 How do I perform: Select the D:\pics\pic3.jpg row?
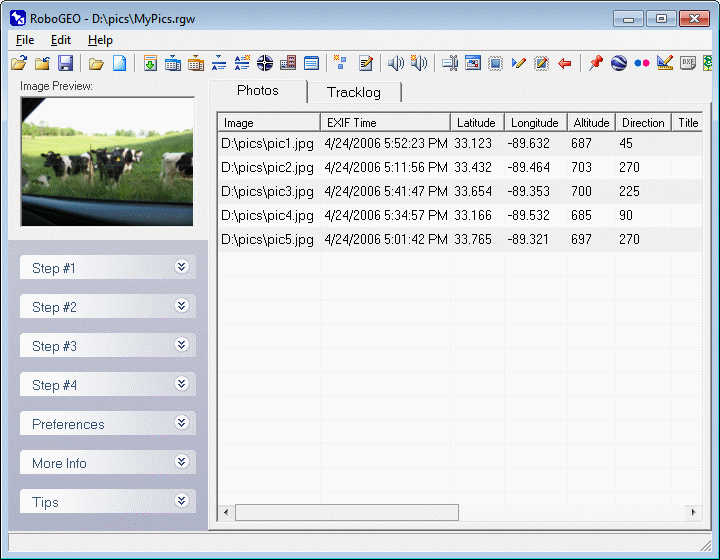[x=267, y=191]
